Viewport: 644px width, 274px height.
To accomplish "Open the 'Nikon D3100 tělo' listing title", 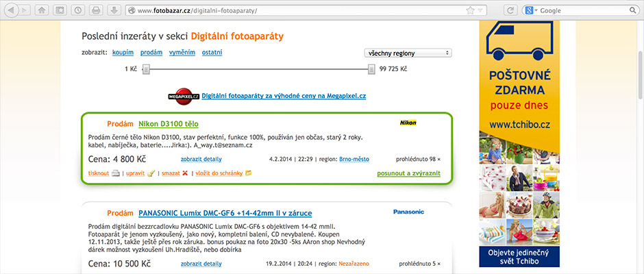I will [169, 124].
